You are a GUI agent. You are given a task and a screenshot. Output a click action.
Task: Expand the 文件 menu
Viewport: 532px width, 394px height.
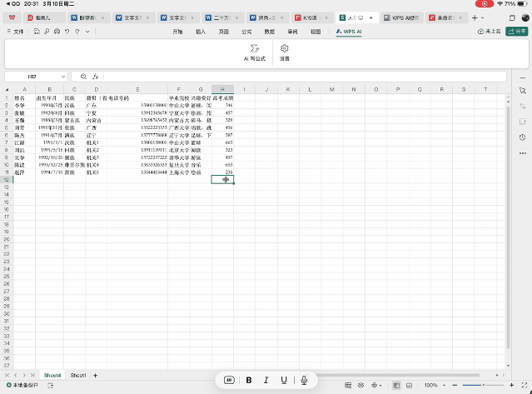click(16, 31)
